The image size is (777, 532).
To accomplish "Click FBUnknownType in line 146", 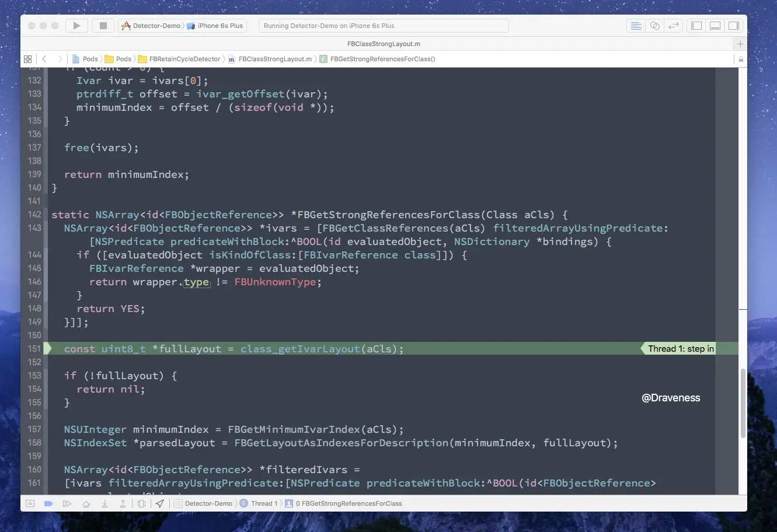I will pos(275,282).
